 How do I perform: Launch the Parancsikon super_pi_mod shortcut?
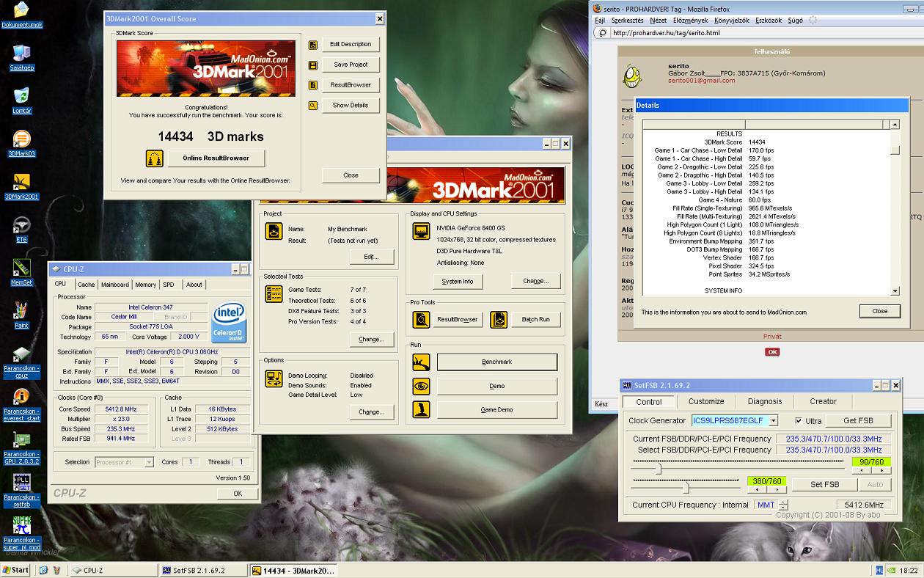point(21,534)
